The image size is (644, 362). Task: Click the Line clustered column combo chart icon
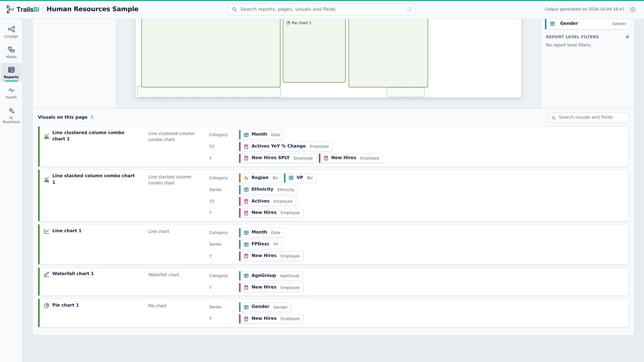(47, 136)
